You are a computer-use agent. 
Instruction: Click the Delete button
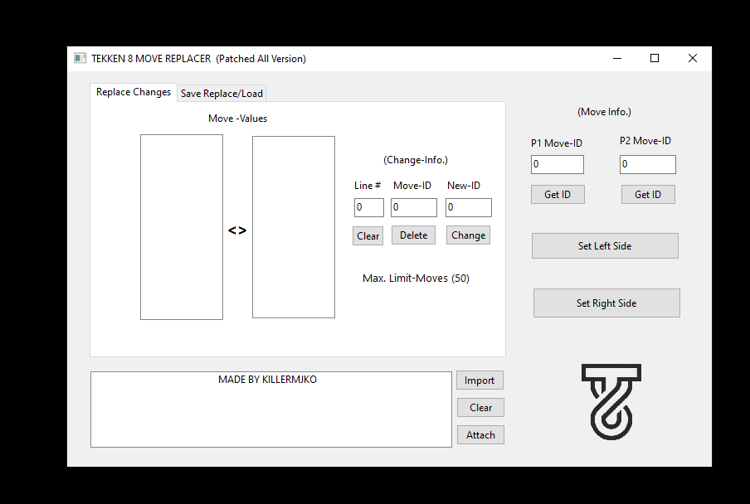click(x=413, y=235)
